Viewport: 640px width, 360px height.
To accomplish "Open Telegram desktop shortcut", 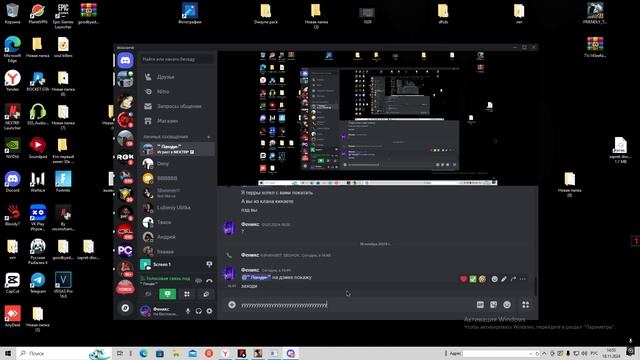I will coord(38,283).
